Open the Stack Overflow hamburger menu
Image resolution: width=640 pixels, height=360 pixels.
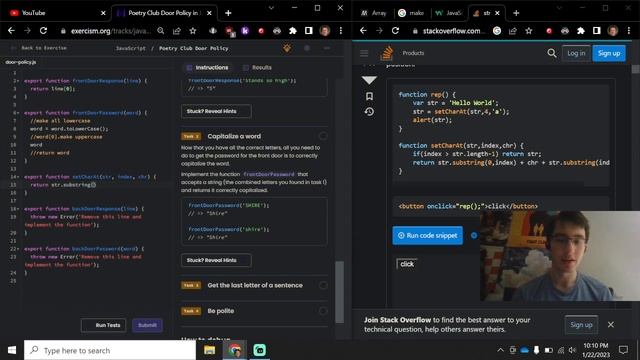point(364,53)
